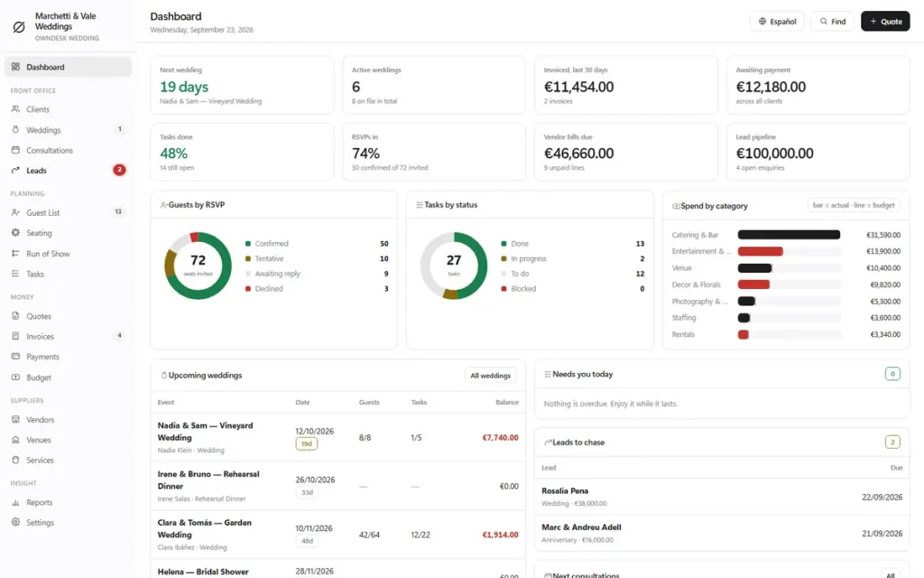This screenshot has width=924, height=578.
Task: Click the Entertainment spend bar
Action: click(760, 251)
